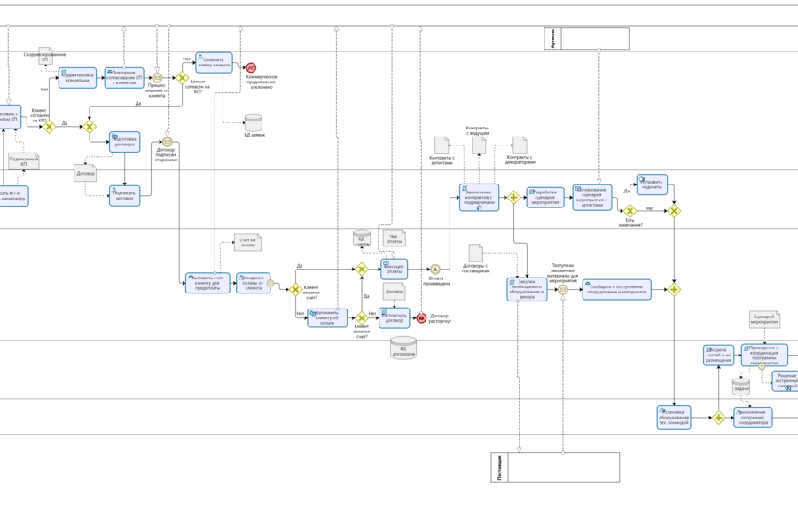Select the 'Выставить счет клиенту для предоплаты' task
The height and width of the screenshot is (532, 798).
207,283
